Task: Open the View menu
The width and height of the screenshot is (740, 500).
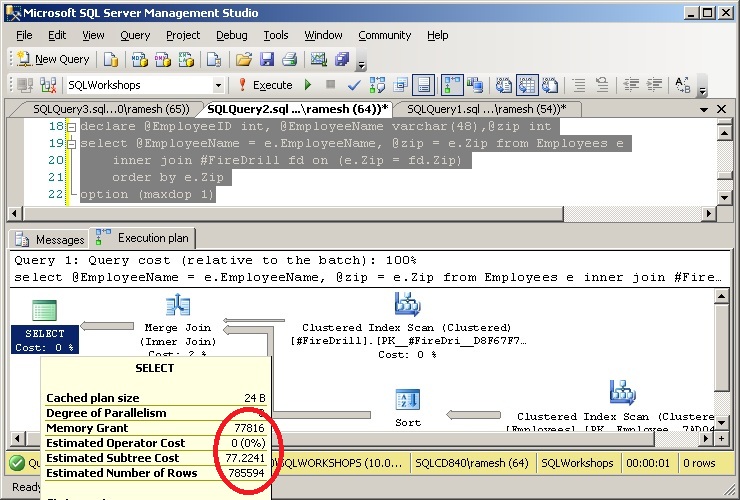Action: click(x=93, y=35)
